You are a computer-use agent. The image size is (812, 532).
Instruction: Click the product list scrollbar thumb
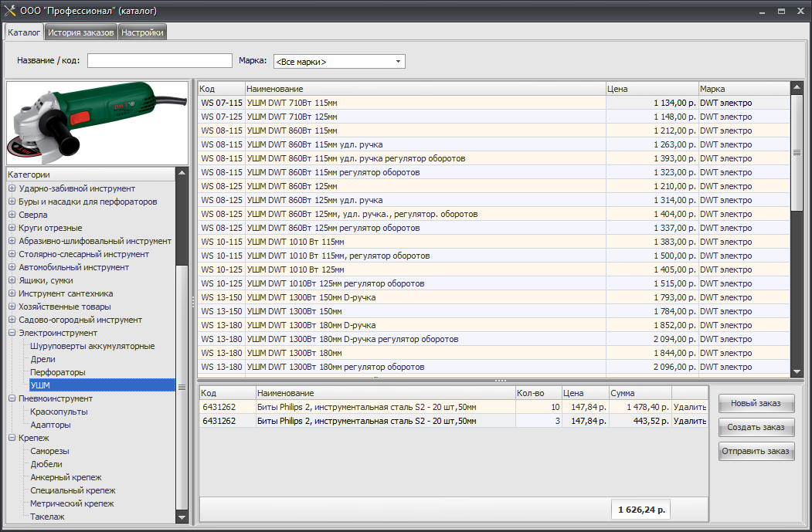click(797, 153)
